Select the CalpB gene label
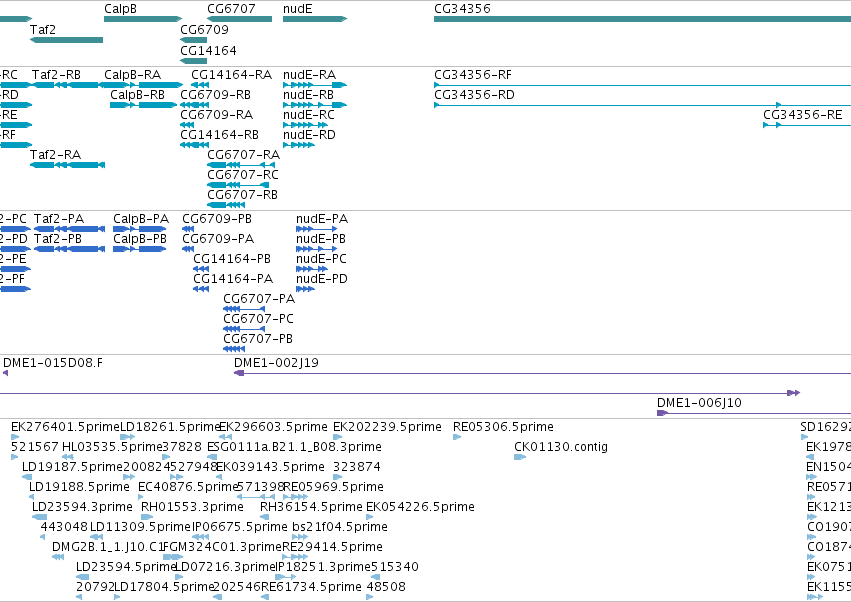The height and width of the screenshot is (602, 851). [120, 9]
